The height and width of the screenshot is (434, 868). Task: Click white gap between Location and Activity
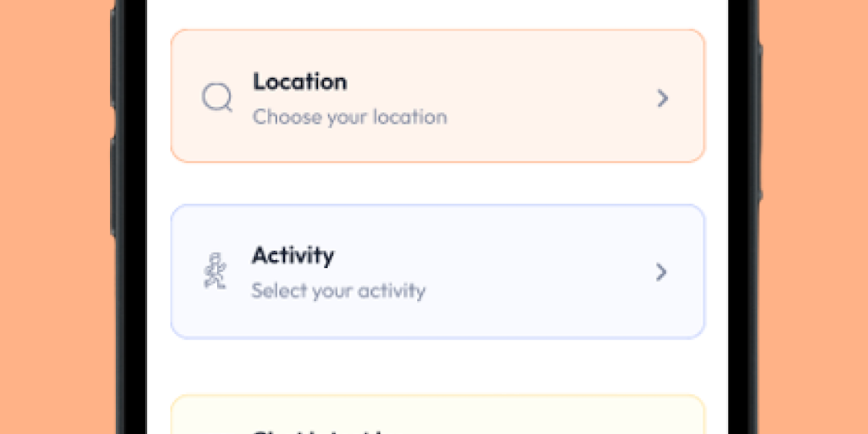click(x=437, y=183)
